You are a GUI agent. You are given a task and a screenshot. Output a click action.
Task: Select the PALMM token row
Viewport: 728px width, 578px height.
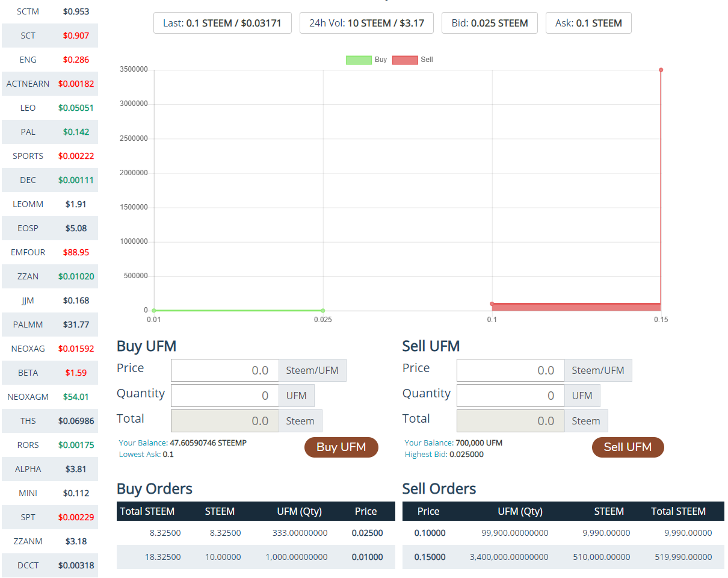(x=50, y=325)
